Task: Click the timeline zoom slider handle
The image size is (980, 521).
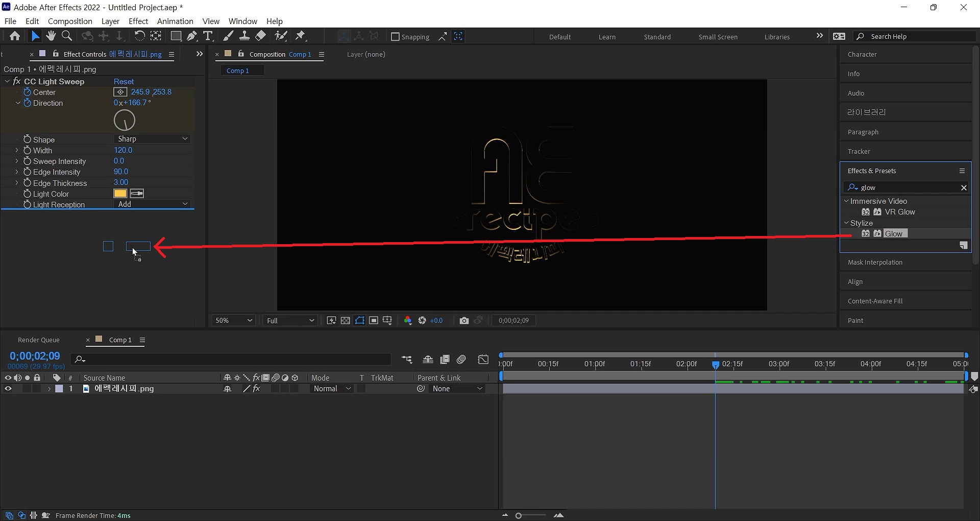Action: (519, 516)
